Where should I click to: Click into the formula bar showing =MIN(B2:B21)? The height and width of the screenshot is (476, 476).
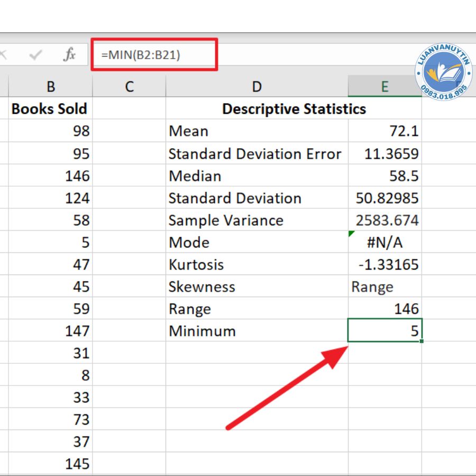click(x=153, y=54)
